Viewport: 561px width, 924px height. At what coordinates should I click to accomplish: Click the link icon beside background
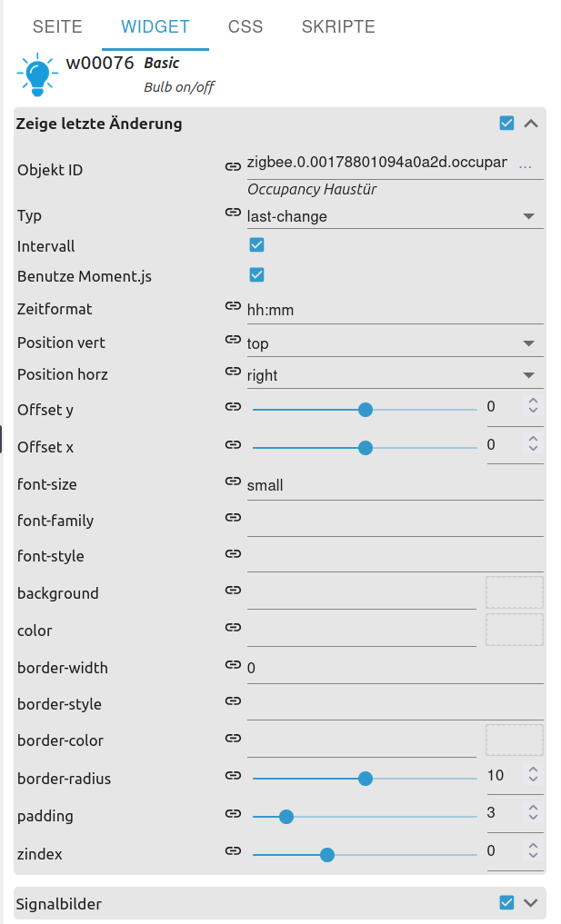(233, 590)
